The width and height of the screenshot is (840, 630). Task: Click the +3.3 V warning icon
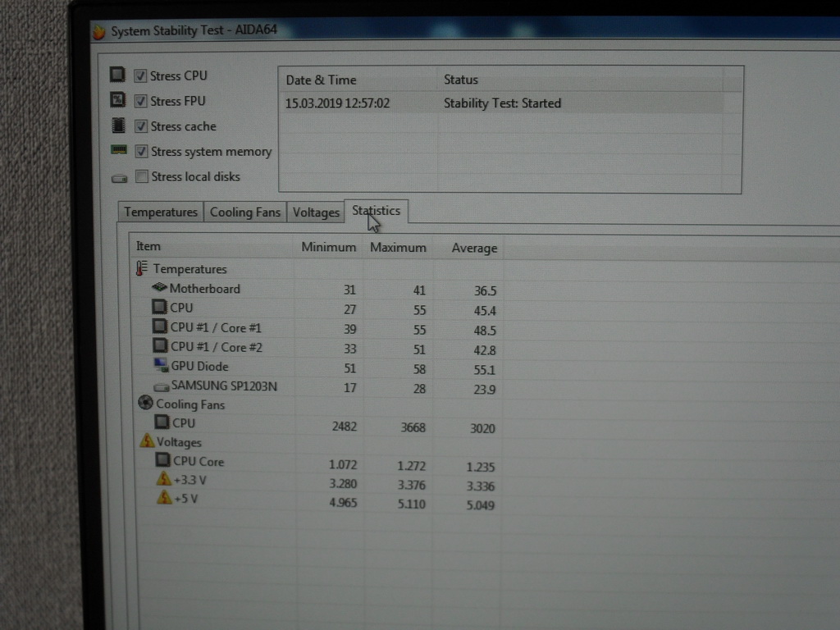click(x=163, y=479)
